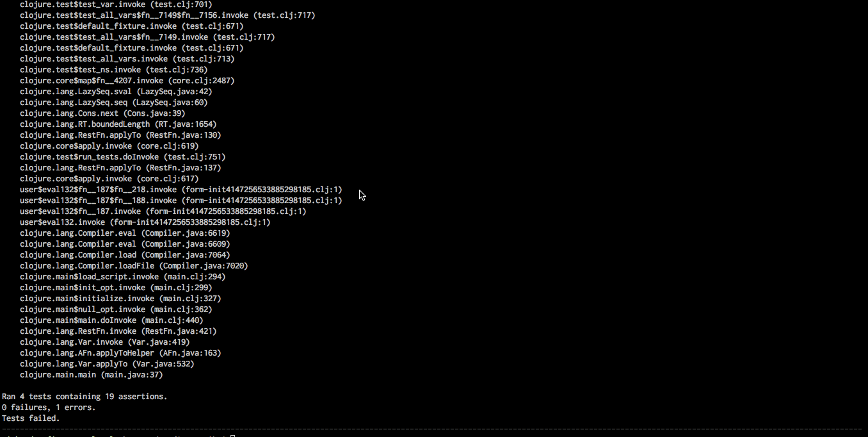Viewport: 868px width, 437px height.
Task: Click the null_opt.invoke (main.clj:362) frame
Action: [116, 309]
